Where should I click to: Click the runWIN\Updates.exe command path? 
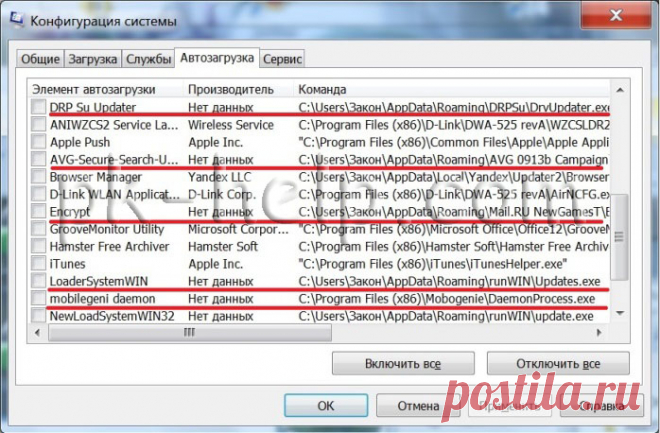pyautogui.click(x=449, y=281)
